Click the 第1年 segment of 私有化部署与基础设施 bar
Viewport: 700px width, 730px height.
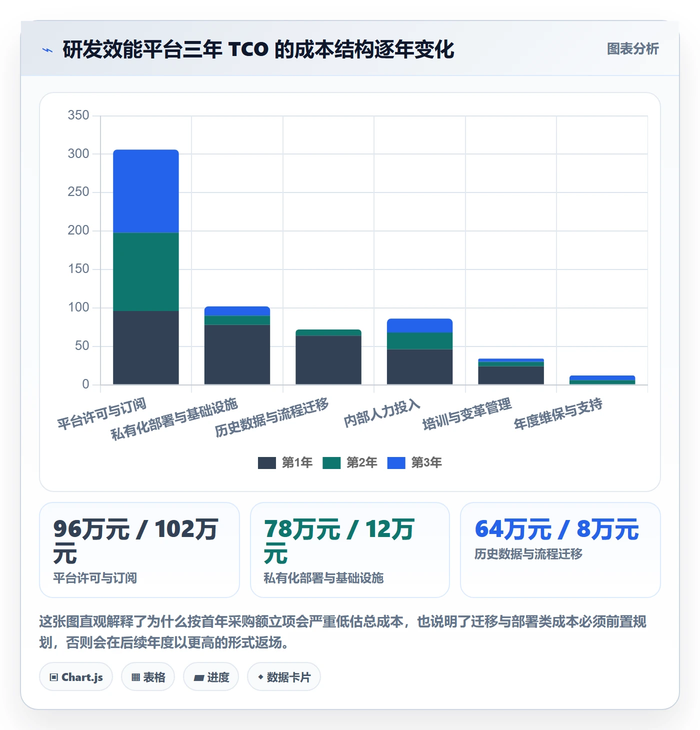coord(237,354)
